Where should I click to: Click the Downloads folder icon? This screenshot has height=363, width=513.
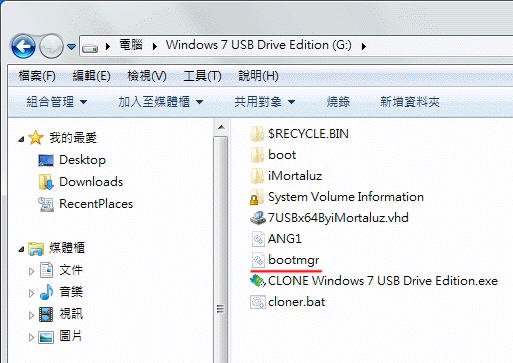point(46,182)
